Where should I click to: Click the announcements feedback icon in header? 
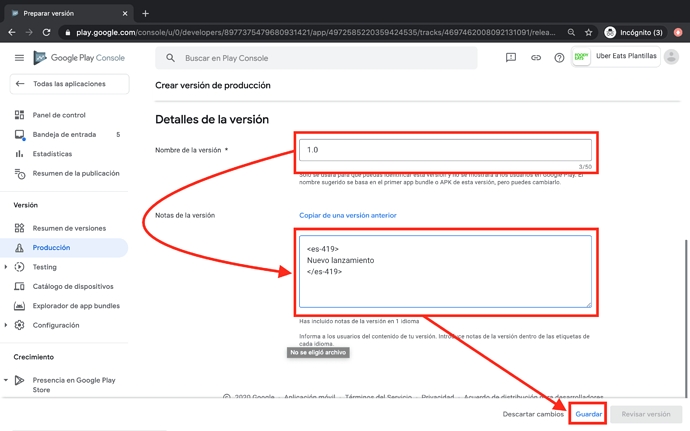[511, 58]
